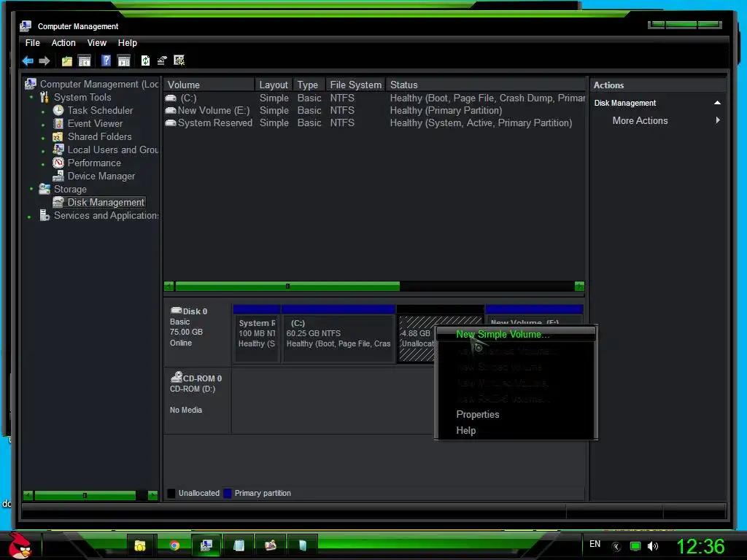Open the folder icon in taskbar

coord(140,545)
